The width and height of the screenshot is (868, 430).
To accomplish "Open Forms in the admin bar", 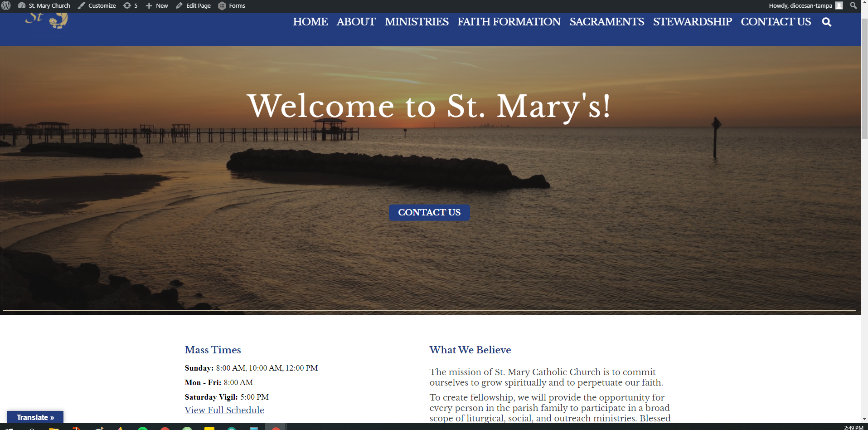I will 232,5.
